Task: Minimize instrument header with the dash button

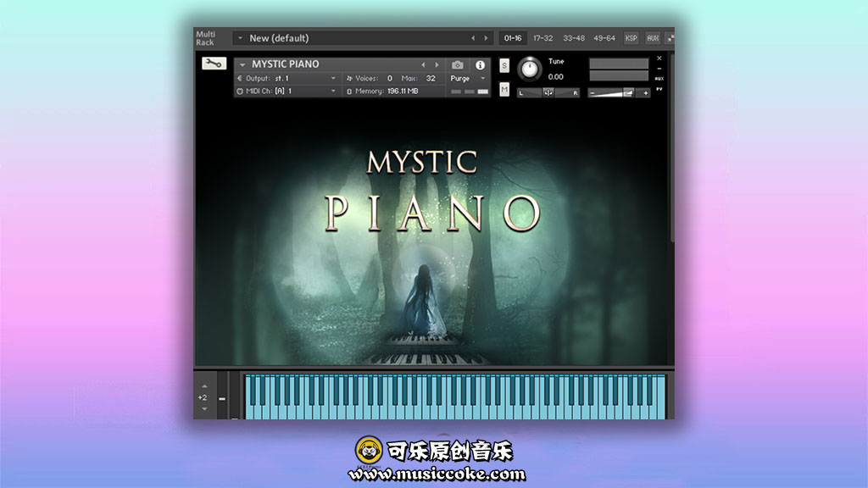Action: coord(659,69)
